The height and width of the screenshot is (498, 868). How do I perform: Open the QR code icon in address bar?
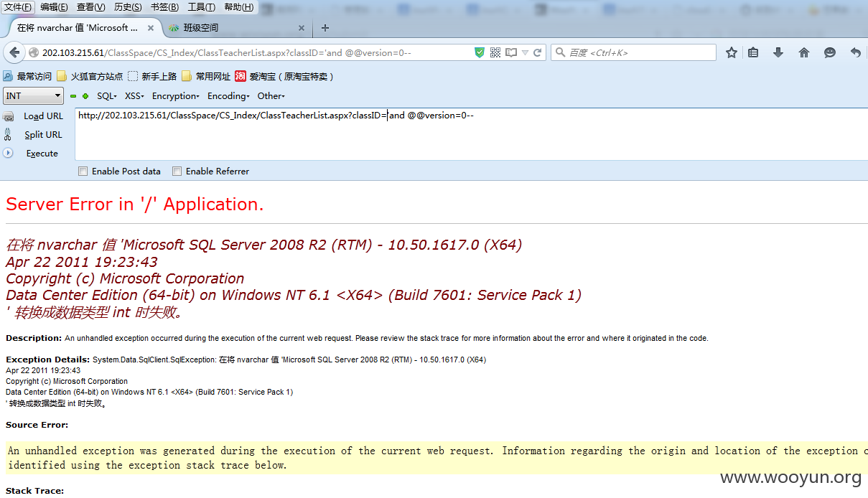tap(495, 52)
